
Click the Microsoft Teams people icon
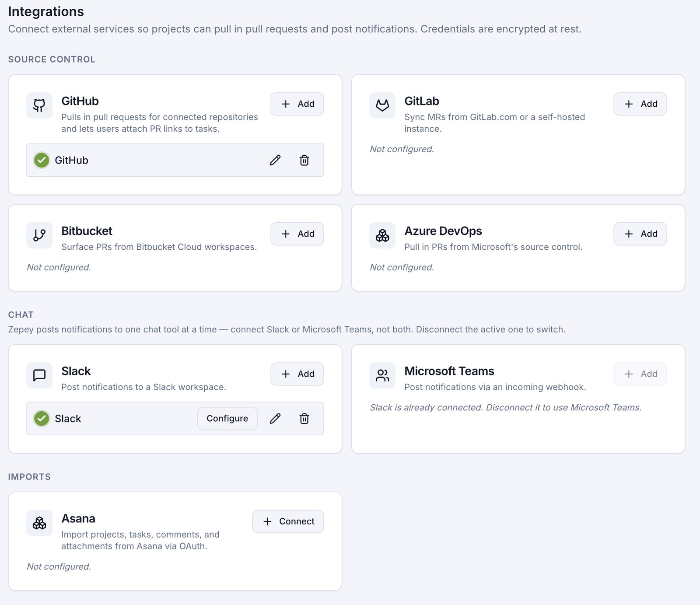click(x=382, y=375)
